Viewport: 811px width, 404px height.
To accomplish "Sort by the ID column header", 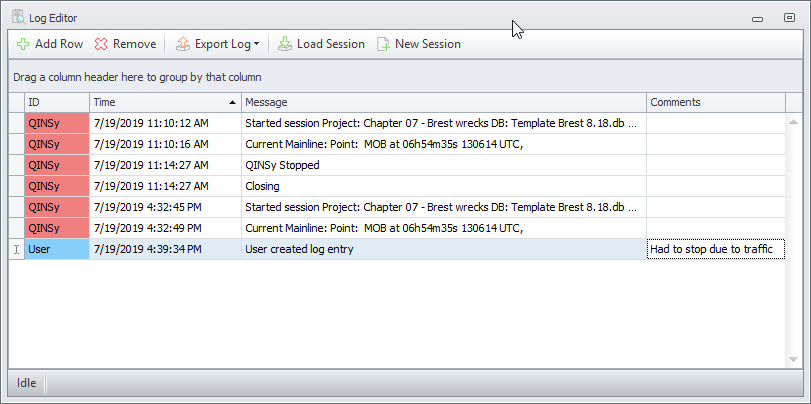I will coord(57,102).
